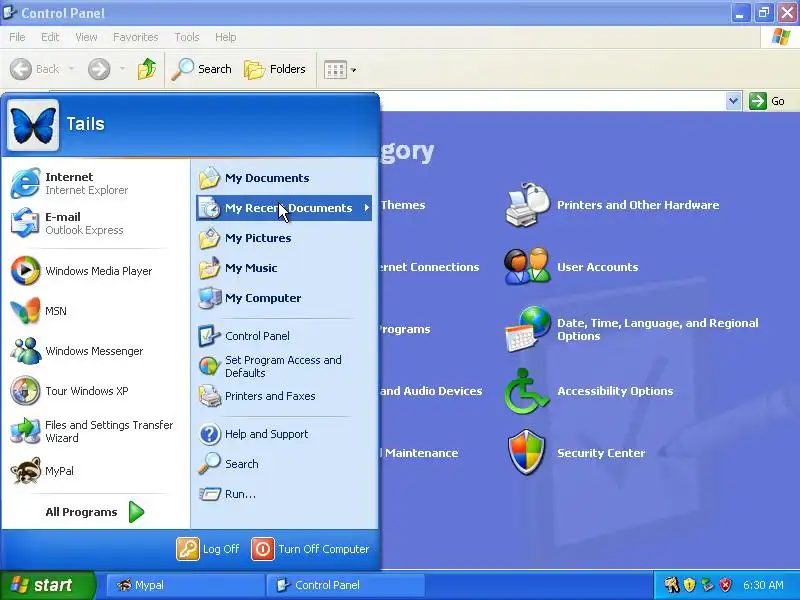Image resolution: width=800 pixels, height=600 pixels.
Task: Open Control Panel from Start menu
Action: pyautogui.click(x=284, y=336)
